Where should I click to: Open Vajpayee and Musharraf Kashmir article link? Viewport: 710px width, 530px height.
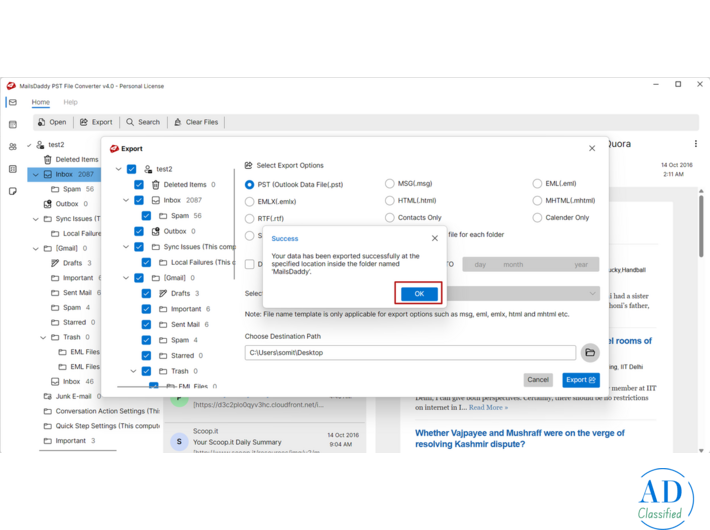coord(520,438)
